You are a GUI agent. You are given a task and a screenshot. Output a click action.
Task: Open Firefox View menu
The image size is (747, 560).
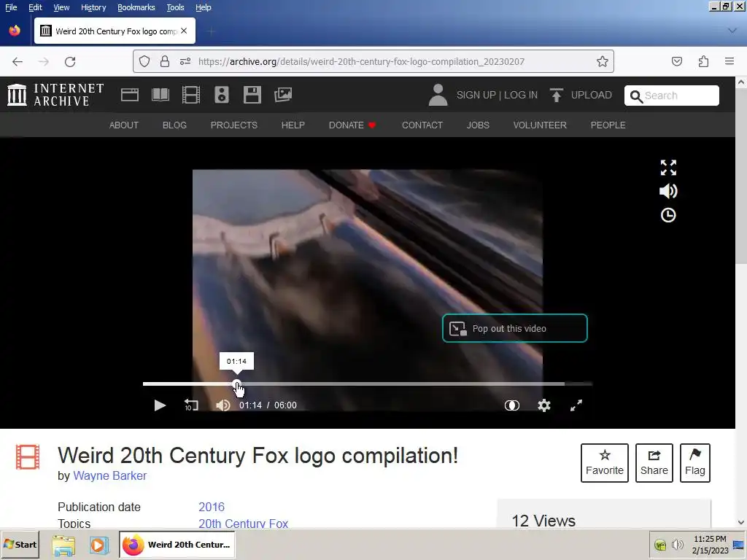pos(61,7)
